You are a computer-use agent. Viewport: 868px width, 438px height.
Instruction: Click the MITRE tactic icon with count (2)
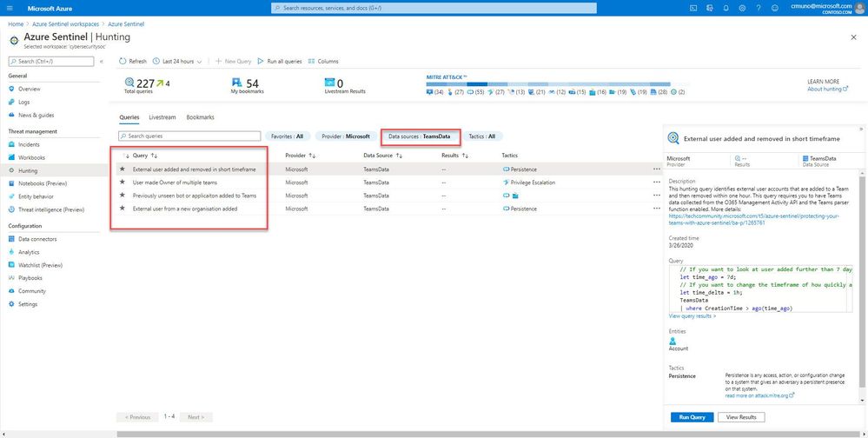coord(673,92)
